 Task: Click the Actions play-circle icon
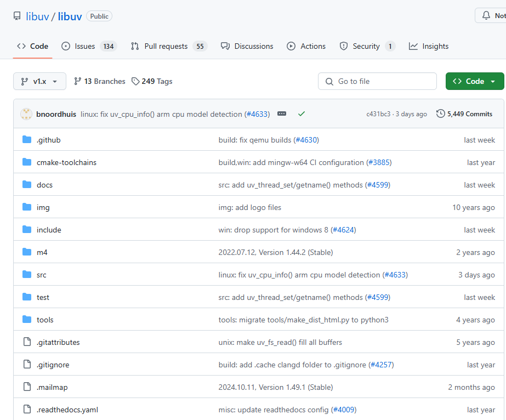pos(291,46)
